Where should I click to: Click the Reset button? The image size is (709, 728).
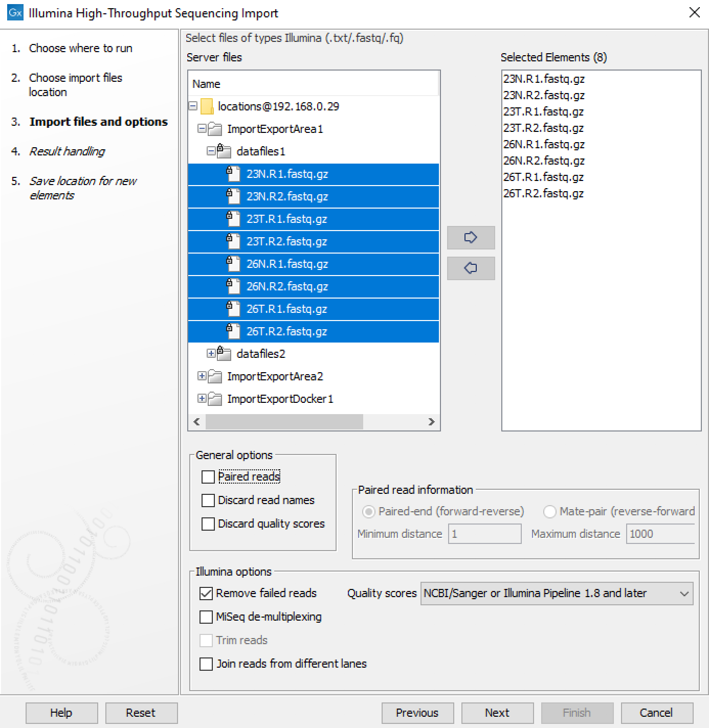tap(141, 713)
